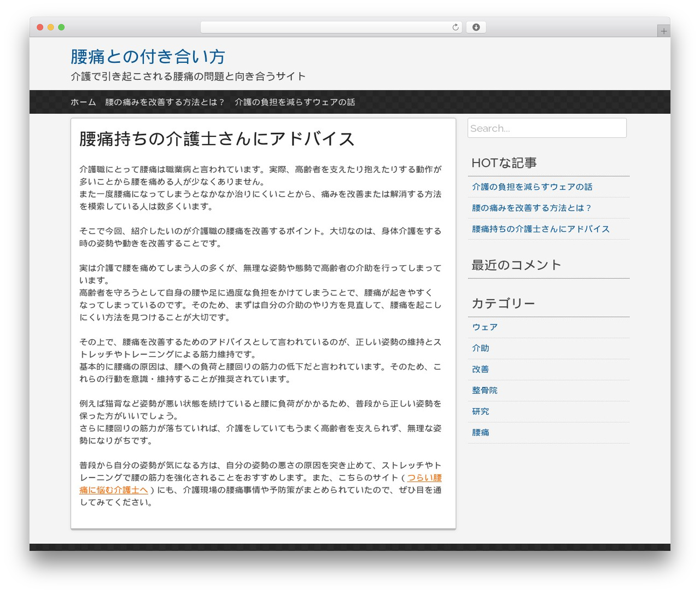Click the green maximize window dot
This screenshot has width=700, height=593.
61,27
